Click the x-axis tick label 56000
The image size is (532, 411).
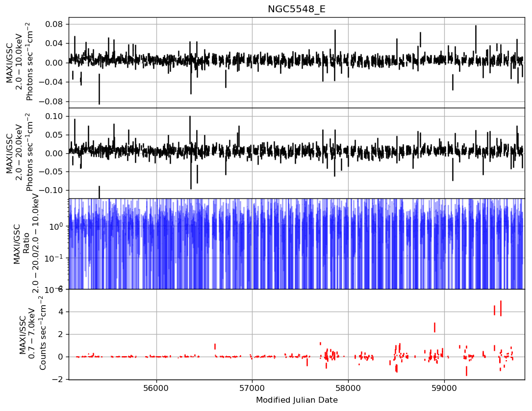click(156, 387)
